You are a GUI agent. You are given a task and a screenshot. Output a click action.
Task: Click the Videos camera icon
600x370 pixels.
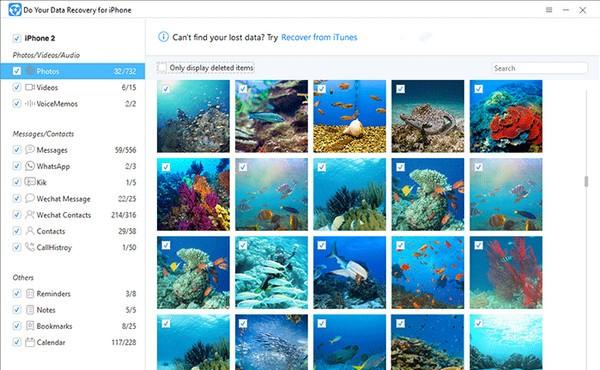[30, 87]
